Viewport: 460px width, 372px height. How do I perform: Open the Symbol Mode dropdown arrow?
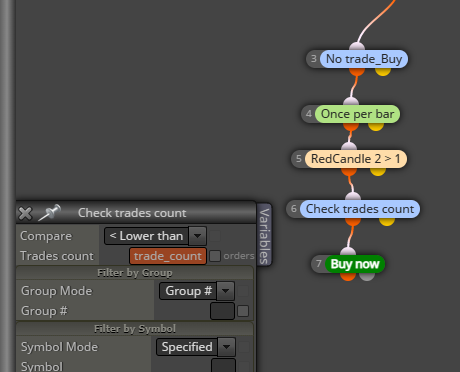pos(226,347)
